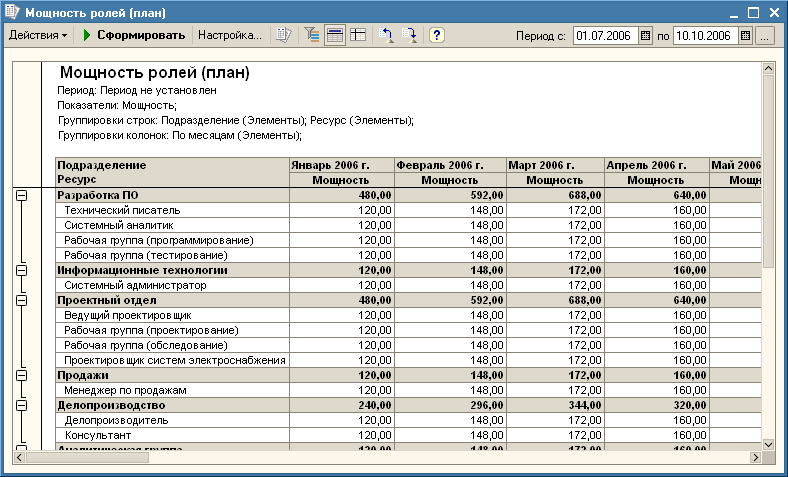Screen dimensions: 788x477
Task: Open help with the question mark icon
Action: 437,35
